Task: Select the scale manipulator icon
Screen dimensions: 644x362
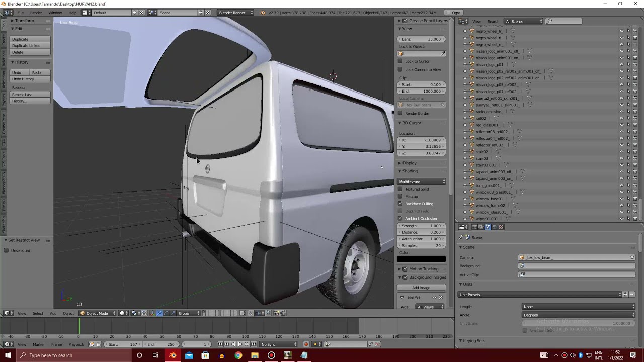Action: [x=173, y=313]
